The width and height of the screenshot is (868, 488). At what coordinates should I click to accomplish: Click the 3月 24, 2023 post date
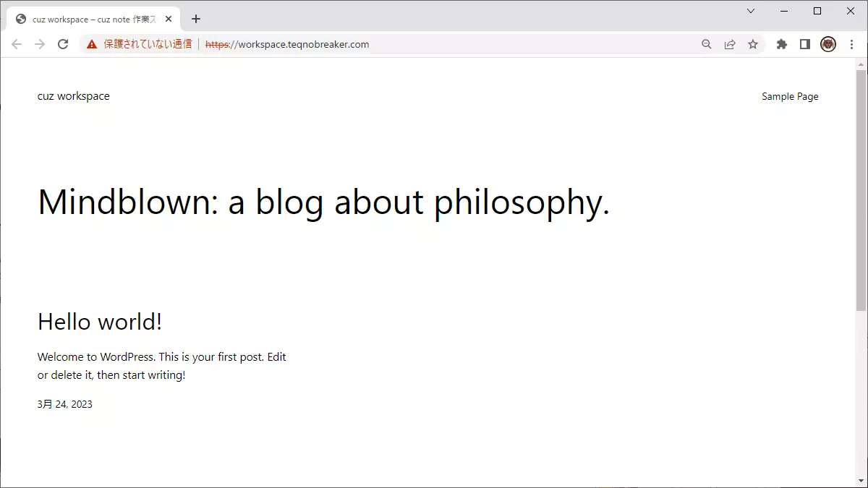pyautogui.click(x=65, y=404)
